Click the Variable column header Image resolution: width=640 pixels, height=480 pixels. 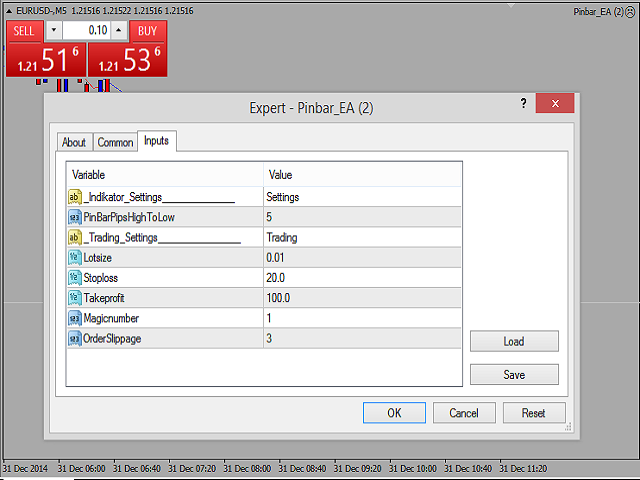tap(165, 175)
